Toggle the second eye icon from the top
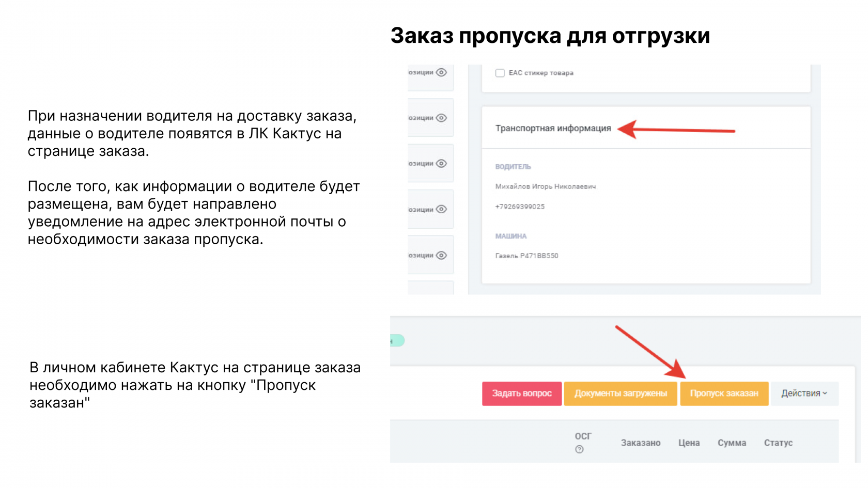The image size is (868, 488). [441, 118]
